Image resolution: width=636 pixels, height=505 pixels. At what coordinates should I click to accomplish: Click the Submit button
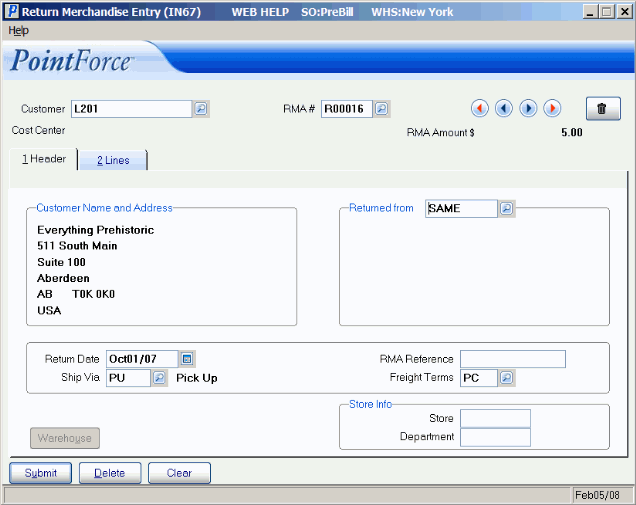[41, 473]
